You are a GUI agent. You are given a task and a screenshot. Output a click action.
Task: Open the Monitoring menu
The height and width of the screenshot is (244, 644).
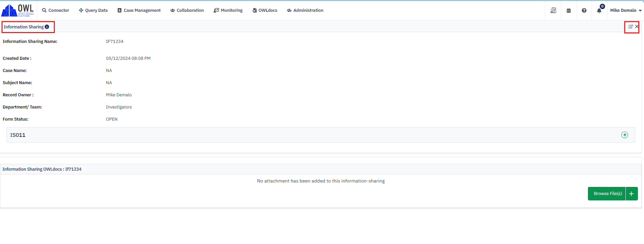click(228, 10)
